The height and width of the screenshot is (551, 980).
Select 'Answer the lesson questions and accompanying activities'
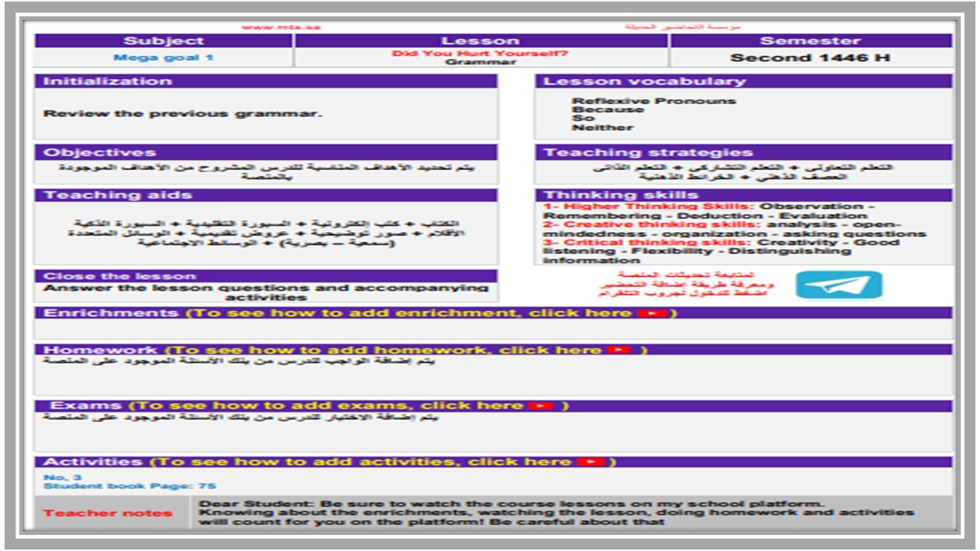click(266, 292)
